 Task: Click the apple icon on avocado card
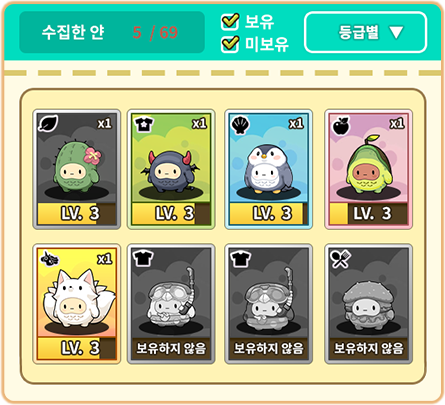coord(341,126)
